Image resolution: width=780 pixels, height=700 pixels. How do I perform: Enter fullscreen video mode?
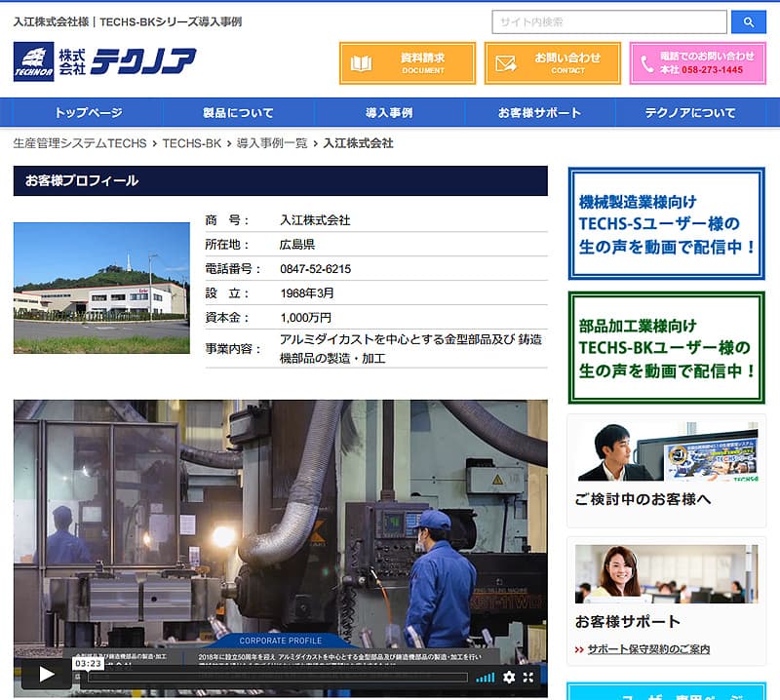coord(528,678)
